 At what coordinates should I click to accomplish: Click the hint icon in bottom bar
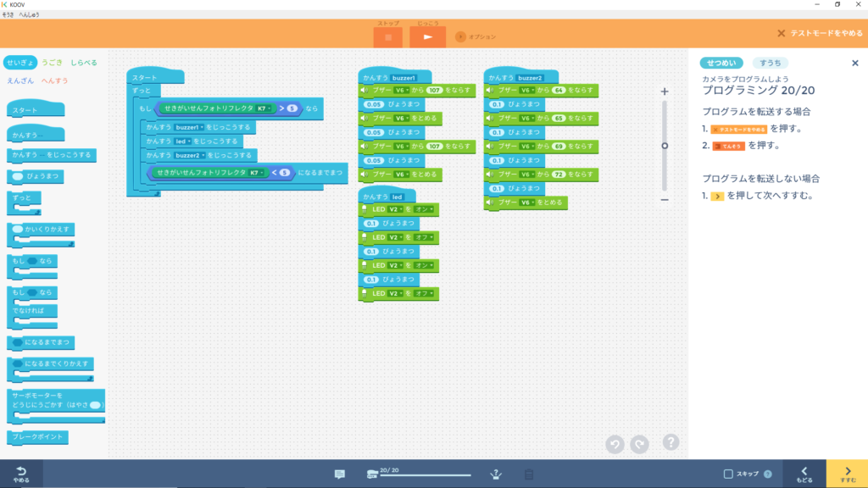click(497, 474)
